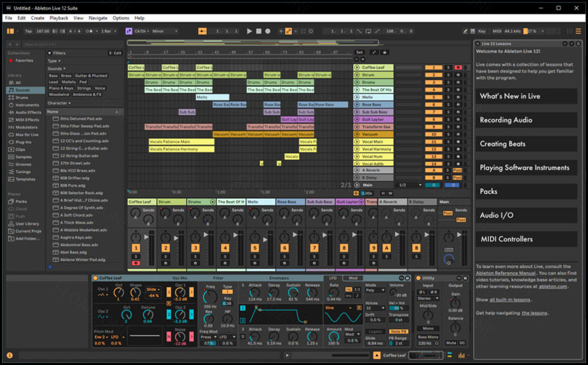Viewport: 588px width, 365px height.
Task: Click the Save Preset icon on Coffee Leaf device
Action: (407, 278)
